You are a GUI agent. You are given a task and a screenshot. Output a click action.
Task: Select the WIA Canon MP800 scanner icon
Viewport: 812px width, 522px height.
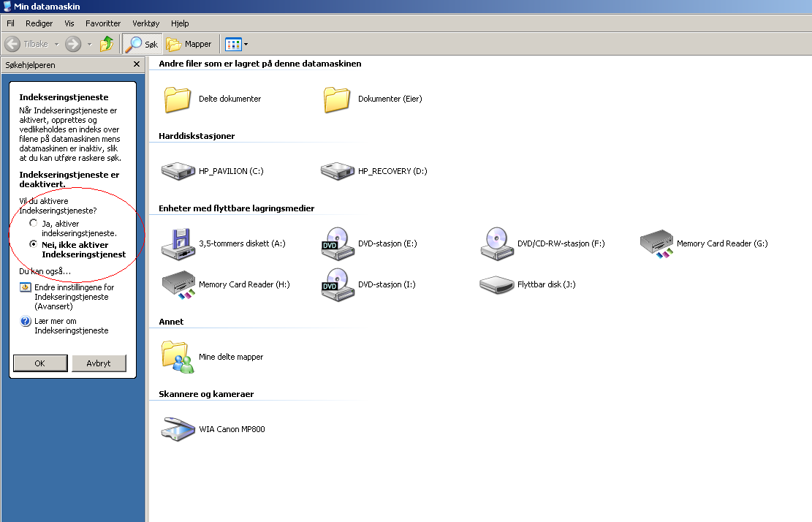point(178,428)
